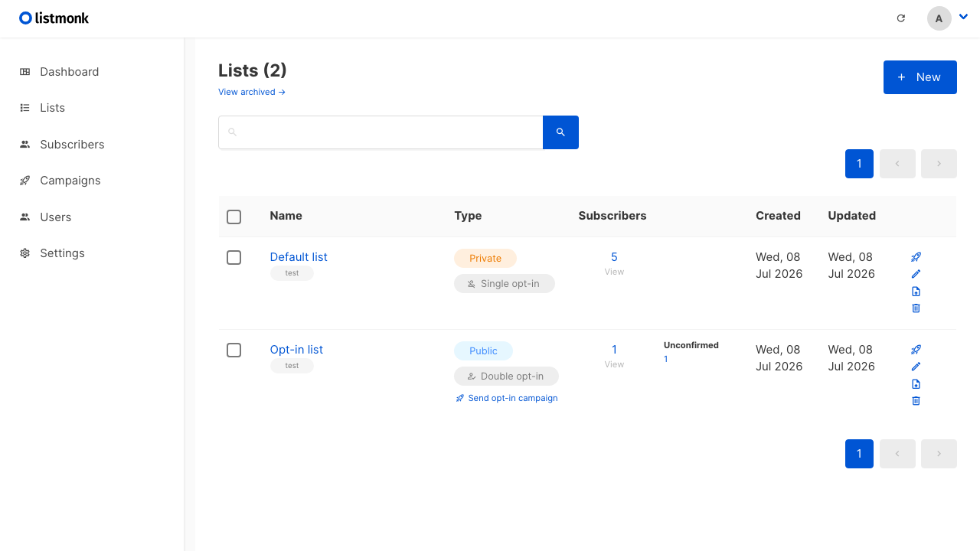The width and height of the screenshot is (980, 551).
Task: Follow the View archived link
Action: [252, 92]
